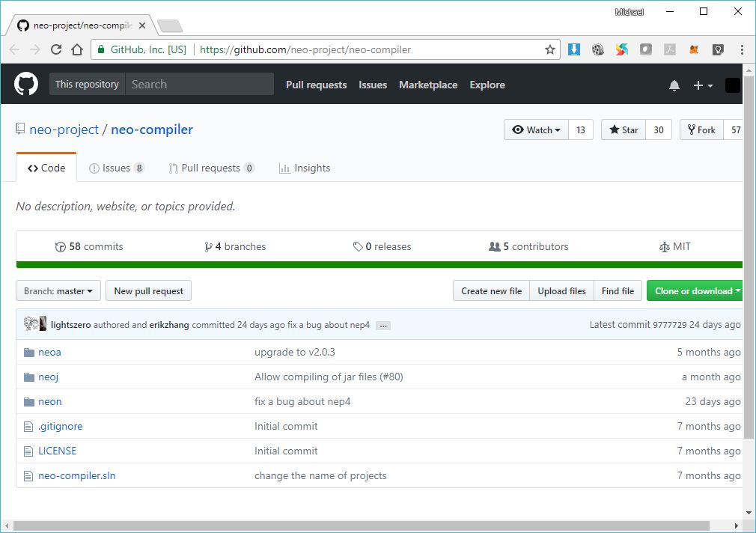Open a new browser tab

point(170,26)
